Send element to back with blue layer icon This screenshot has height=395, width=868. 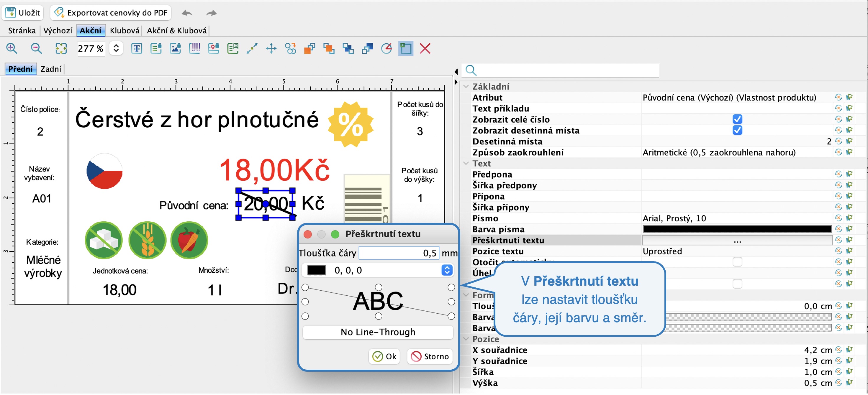pos(367,49)
